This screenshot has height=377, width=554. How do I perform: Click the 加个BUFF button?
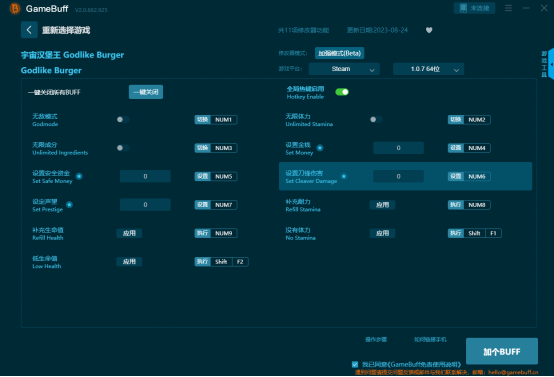502,352
